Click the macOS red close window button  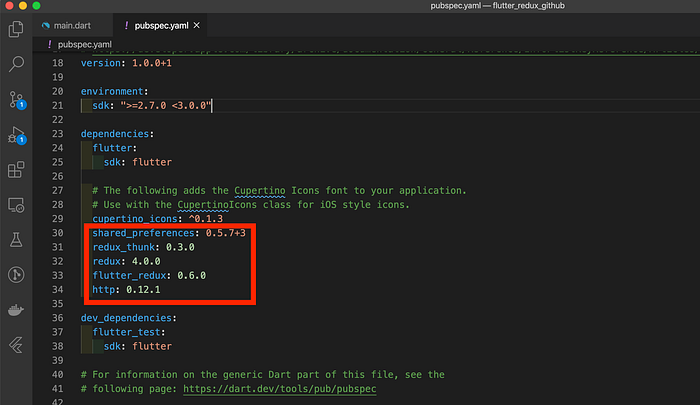click(9, 5)
